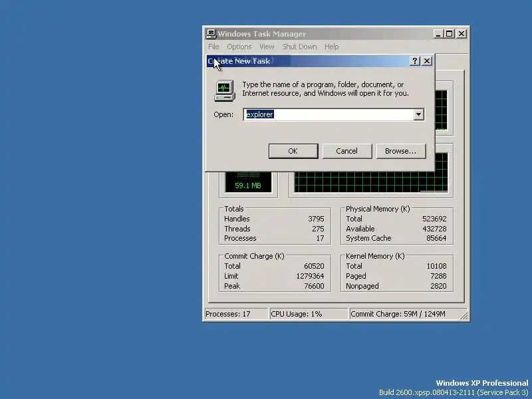Click the 59.1 MB page file usage meter

click(248, 182)
